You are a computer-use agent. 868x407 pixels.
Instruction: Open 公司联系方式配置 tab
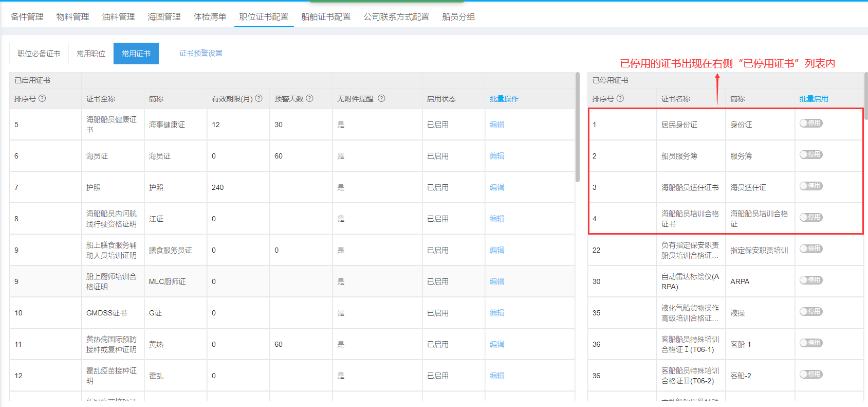(x=396, y=17)
